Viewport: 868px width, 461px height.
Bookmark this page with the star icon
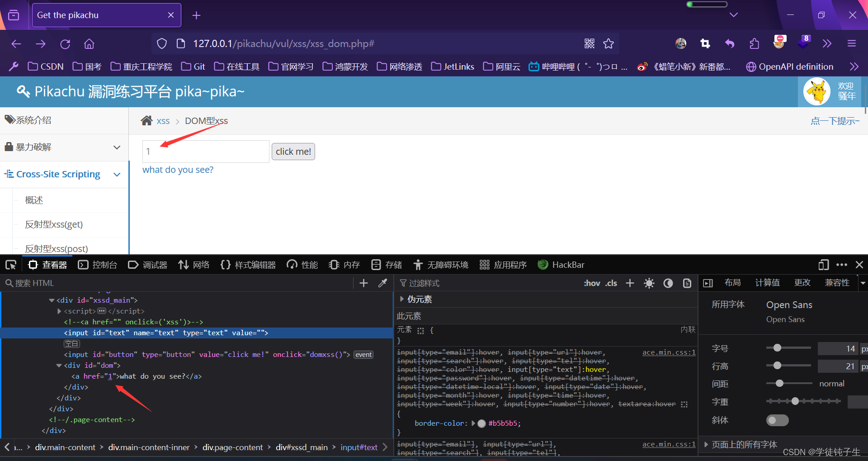[609, 43]
